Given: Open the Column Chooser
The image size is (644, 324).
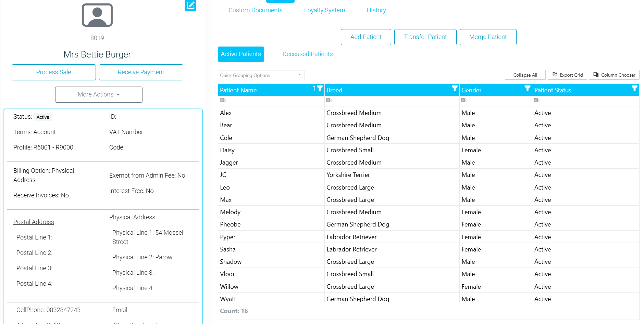Looking at the screenshot, I should coord(614,75).
